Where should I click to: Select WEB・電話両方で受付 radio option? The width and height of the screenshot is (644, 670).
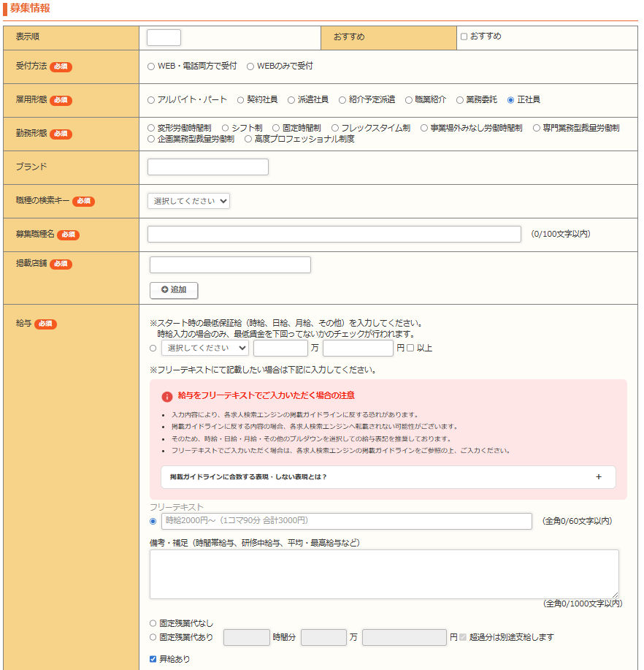click(x=151, y=66)
